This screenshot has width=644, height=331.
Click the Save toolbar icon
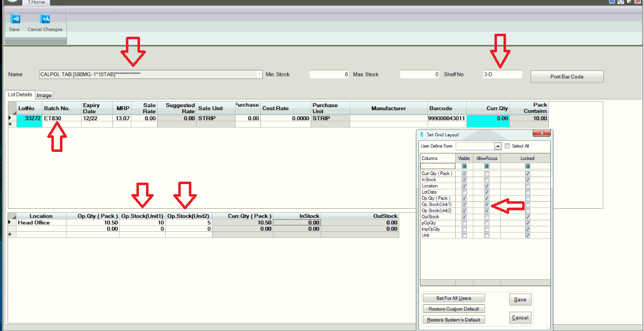click(x=15, y=19)
